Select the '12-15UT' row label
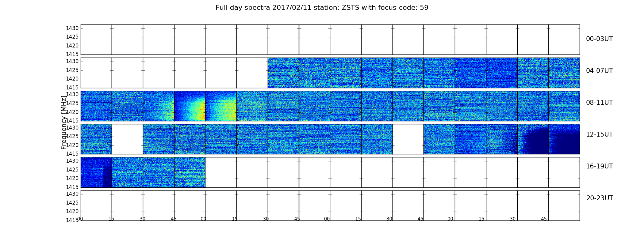This screenshot has height=245, width=644. click(599, 134)
